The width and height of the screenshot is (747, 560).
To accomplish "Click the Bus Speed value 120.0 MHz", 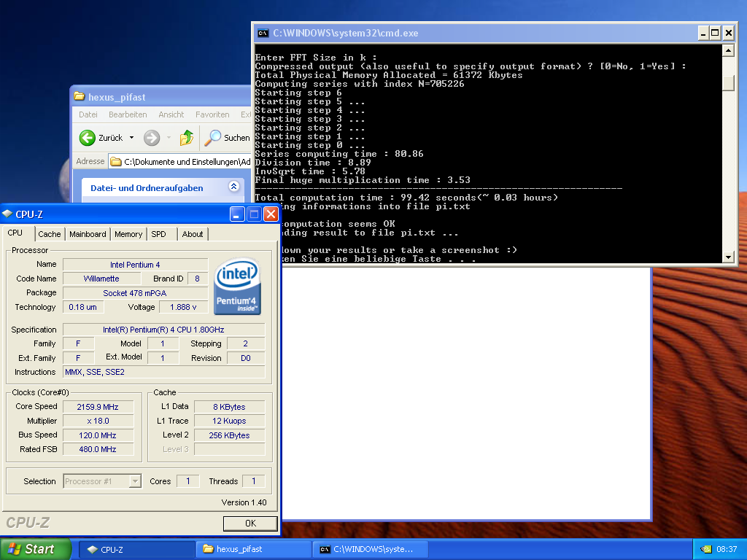I will click(98, 435).
